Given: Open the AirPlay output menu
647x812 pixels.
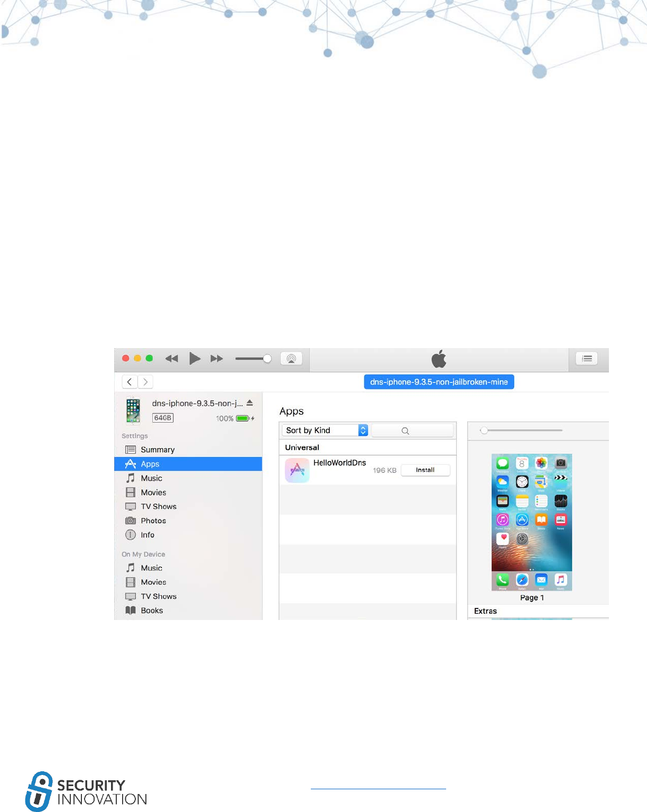Looking at the screenshot, I should [x=291, y=359].
